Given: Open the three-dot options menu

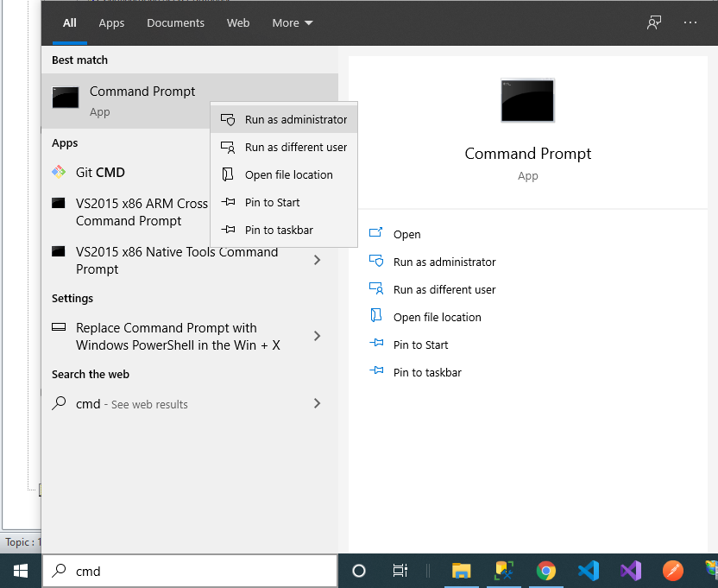Looking at the screenshot, I should [x=690, y=22].
